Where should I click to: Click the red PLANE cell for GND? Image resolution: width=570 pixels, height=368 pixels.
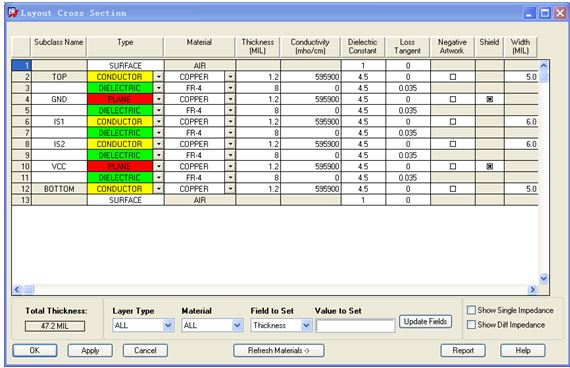pyautogui.click(x=120, y=99)
